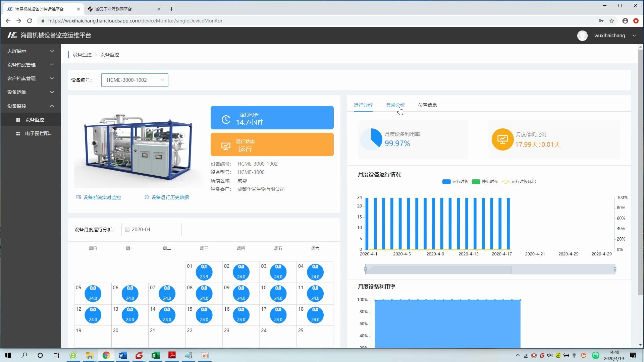Click calendar day 10 usage circle
Screen dimensions: 644x362
click(x=278, y=293)
